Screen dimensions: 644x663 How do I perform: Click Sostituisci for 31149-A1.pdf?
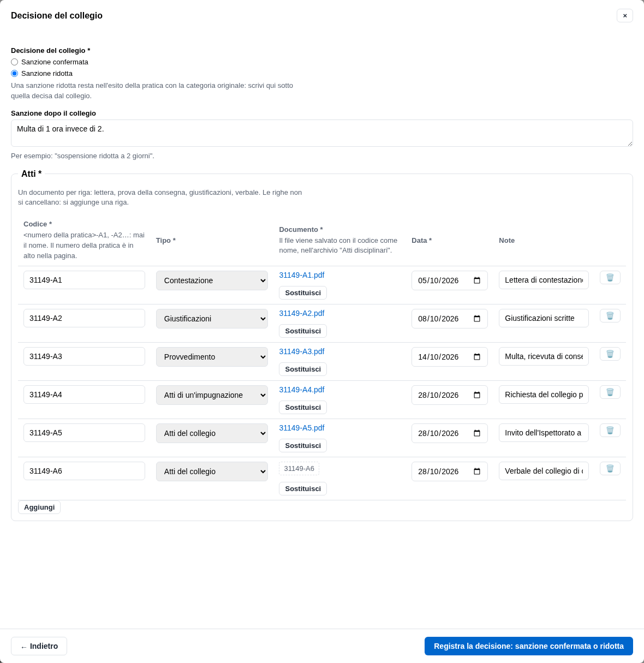(x=303, y=293)
